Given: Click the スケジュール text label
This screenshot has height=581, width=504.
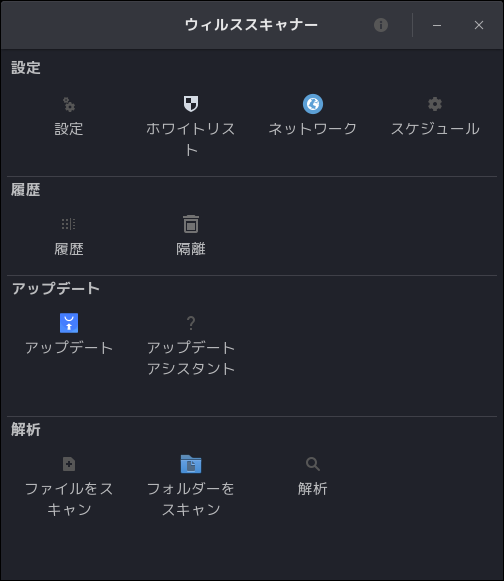Looking at the screenshot, I should (x=435, y=129).
